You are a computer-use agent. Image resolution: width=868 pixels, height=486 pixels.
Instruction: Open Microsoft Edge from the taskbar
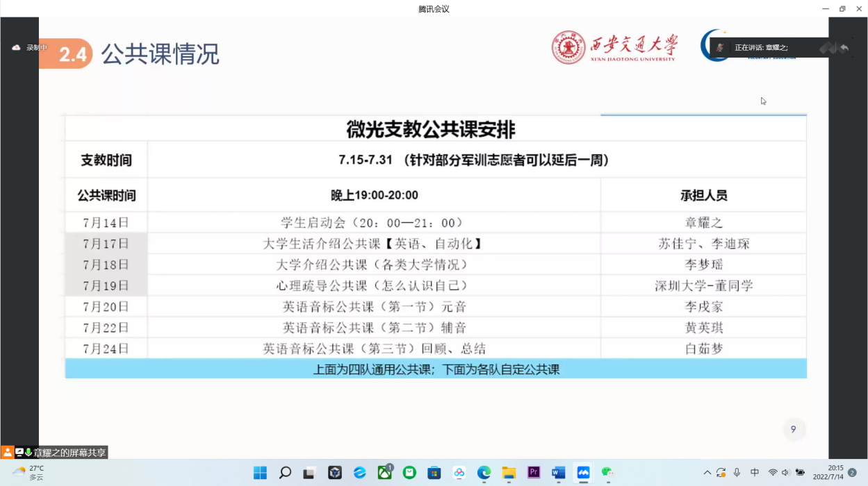(484, 473)
